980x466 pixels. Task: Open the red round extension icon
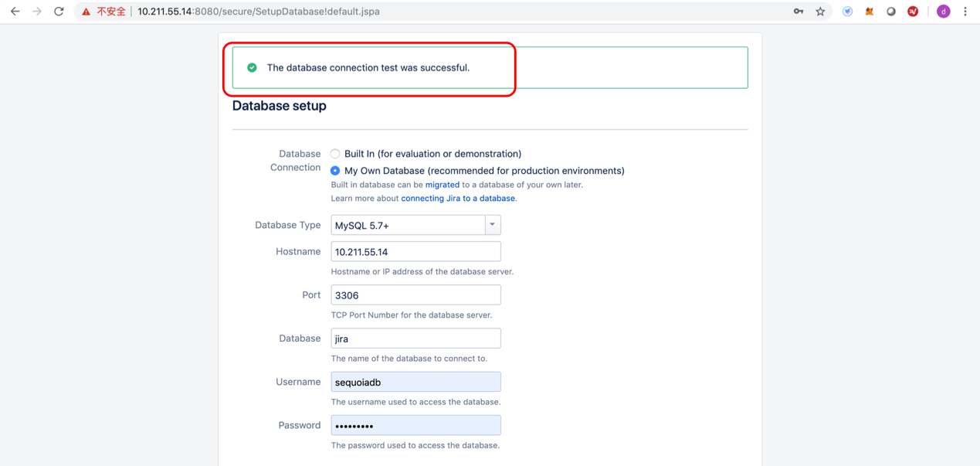tap(913, 12)
